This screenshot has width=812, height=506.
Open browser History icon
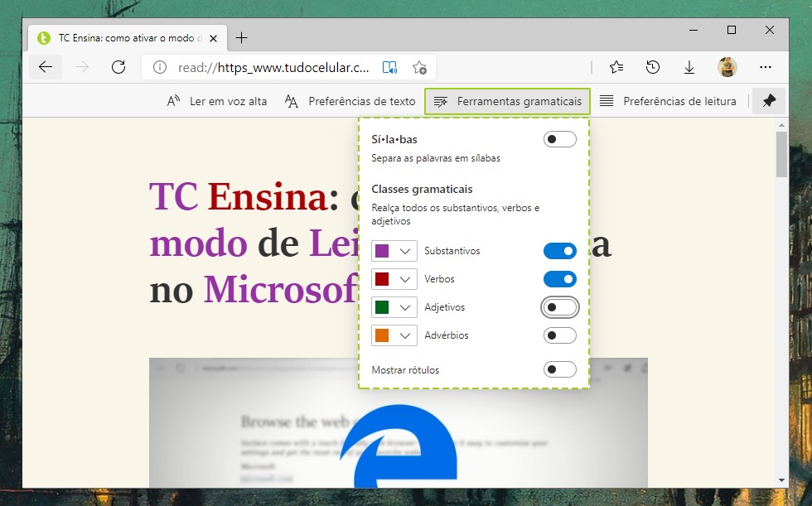tap(653, 67)
